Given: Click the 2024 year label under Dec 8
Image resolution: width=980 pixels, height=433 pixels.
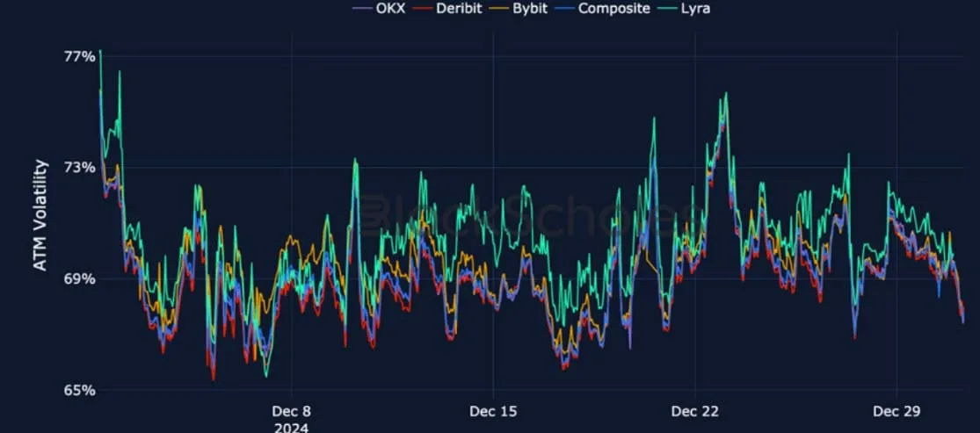Looking at the screenshot, I should (x=291, y=428).
